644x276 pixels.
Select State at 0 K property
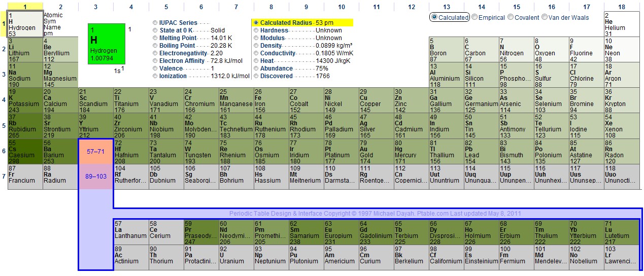[155, 30]
